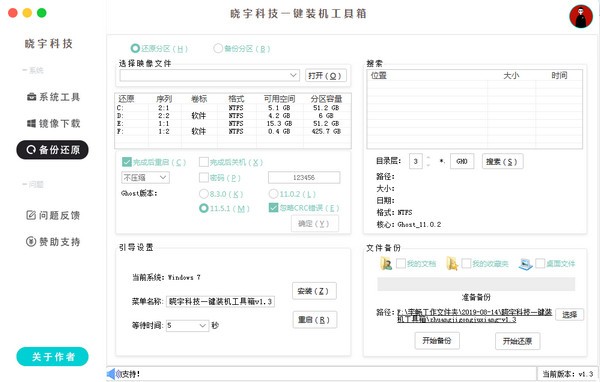The height and width of the screenshot is (382, 600).
Task: Click the refresh icon beside 备份还原
Action: point(31,150)
